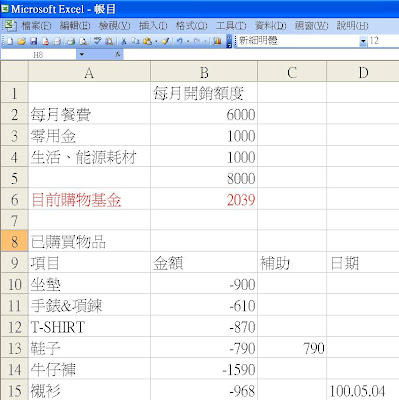Image resolution: width=399 pixels, height=400 pixels.
Task: Click cell 生活、能源耗材
Action: tap(89, 157)
